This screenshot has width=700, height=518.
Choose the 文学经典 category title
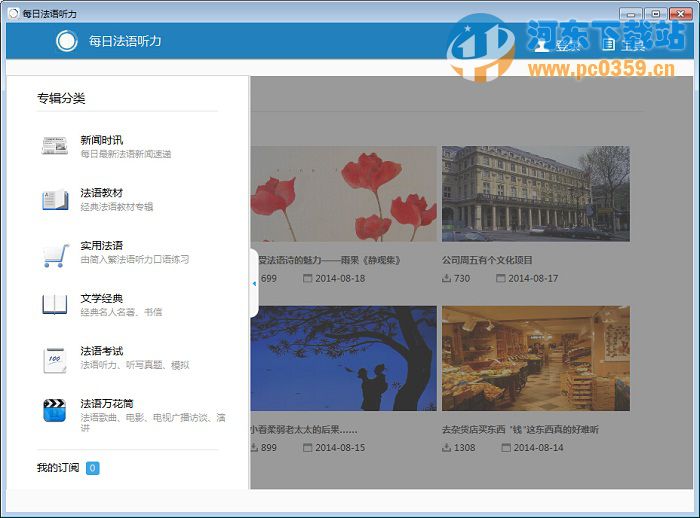[102, 298]
